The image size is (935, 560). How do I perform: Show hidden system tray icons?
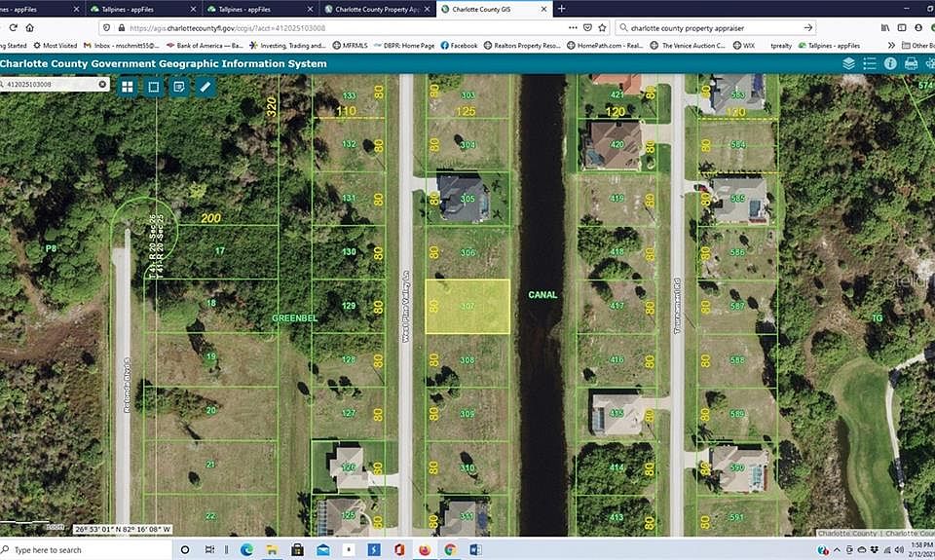click(x=837, y=550)
